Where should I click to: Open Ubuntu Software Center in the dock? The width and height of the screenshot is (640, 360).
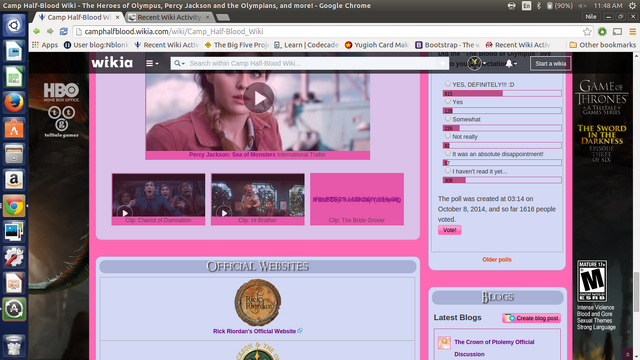(x=14, y=128)
